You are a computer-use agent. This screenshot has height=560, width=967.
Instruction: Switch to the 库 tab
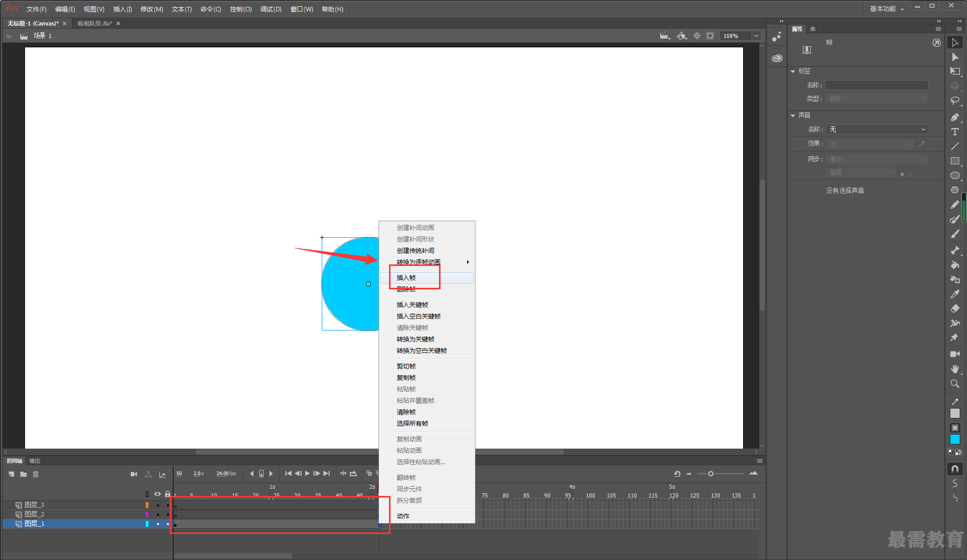813,29
